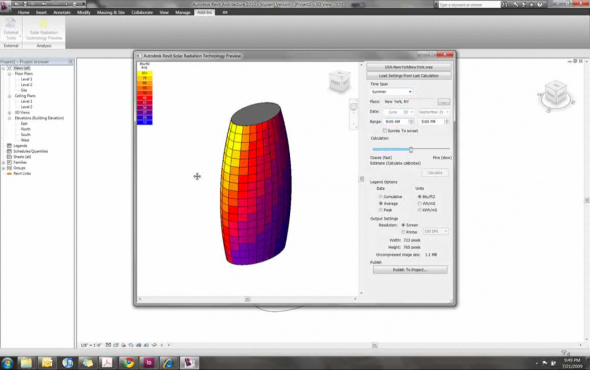Screen dimensions: 590x370
Task: Click the keyword search box in title bar
Action: coord(469,5)
